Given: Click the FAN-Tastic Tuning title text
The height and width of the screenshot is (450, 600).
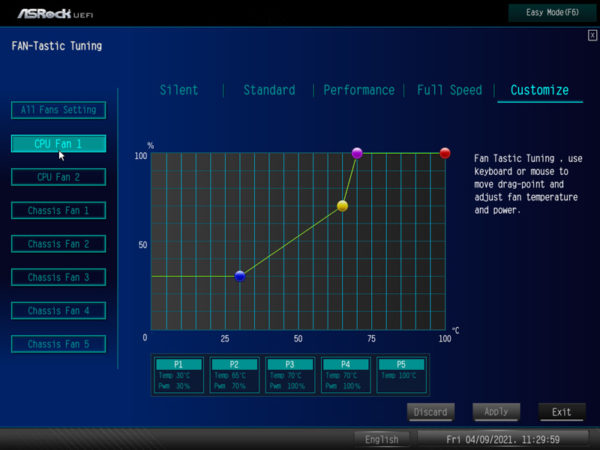Looking at the screenshot, I should click(x=57, y=46).
